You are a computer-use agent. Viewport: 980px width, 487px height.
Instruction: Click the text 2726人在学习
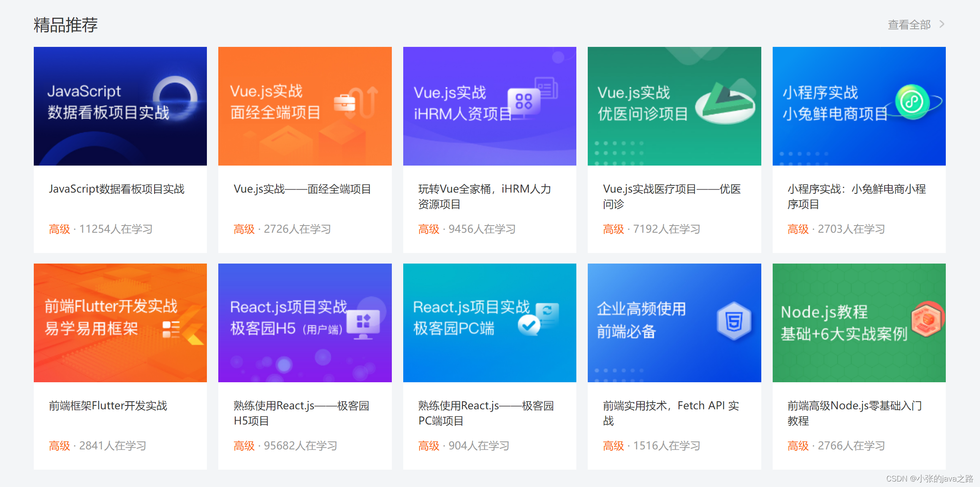click(297, 229)
